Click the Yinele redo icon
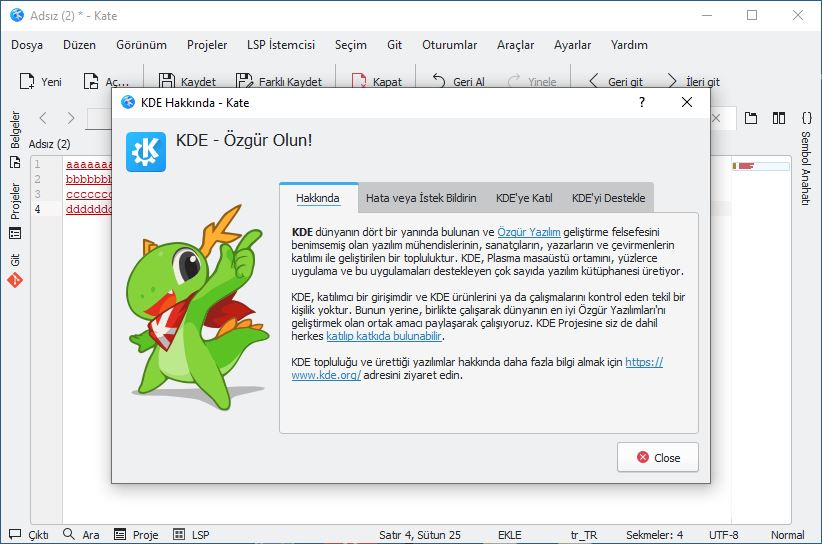This screenshot has width=822, height=544. click(x=514, y=81)
